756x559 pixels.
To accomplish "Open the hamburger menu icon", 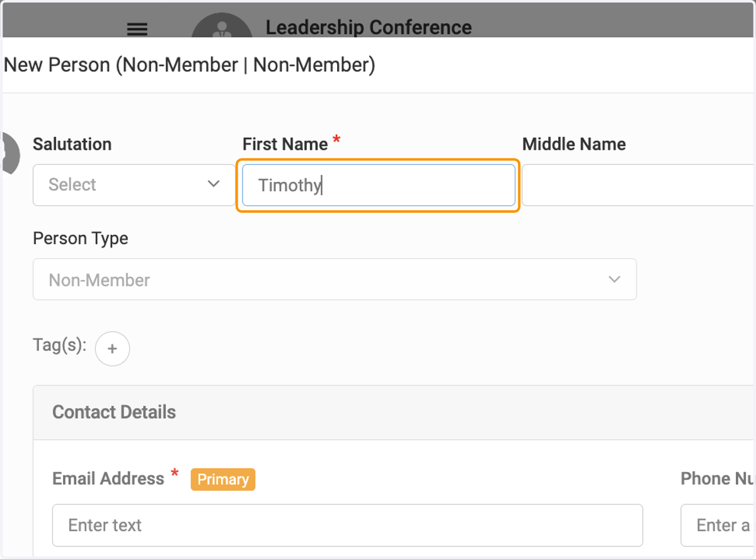I will point(137,29).
